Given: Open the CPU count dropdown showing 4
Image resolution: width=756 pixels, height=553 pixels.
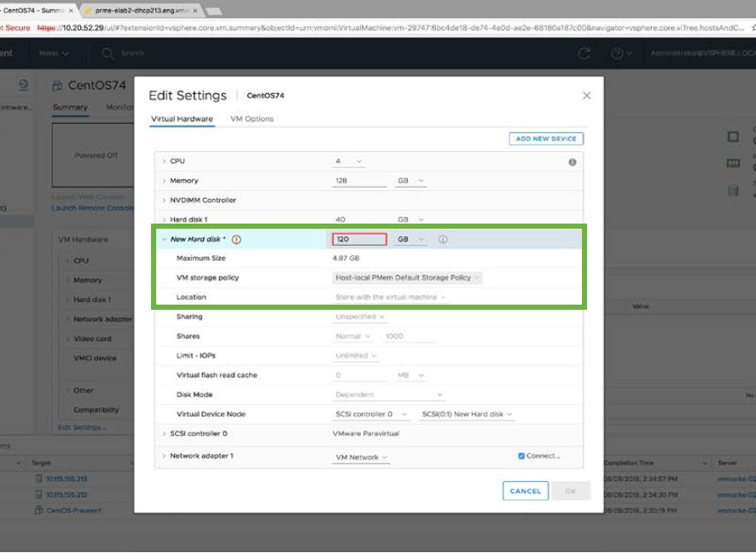Looking at the screenshot, I should [x=349, y=161].
